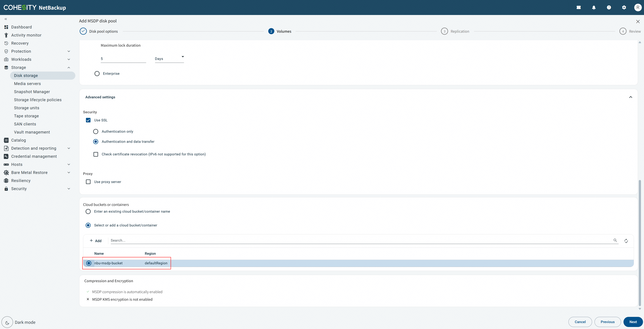The width and height of the screenshot is (644, 329).
Task: Go back with the Previous button
Action: [x=608, y=322]
